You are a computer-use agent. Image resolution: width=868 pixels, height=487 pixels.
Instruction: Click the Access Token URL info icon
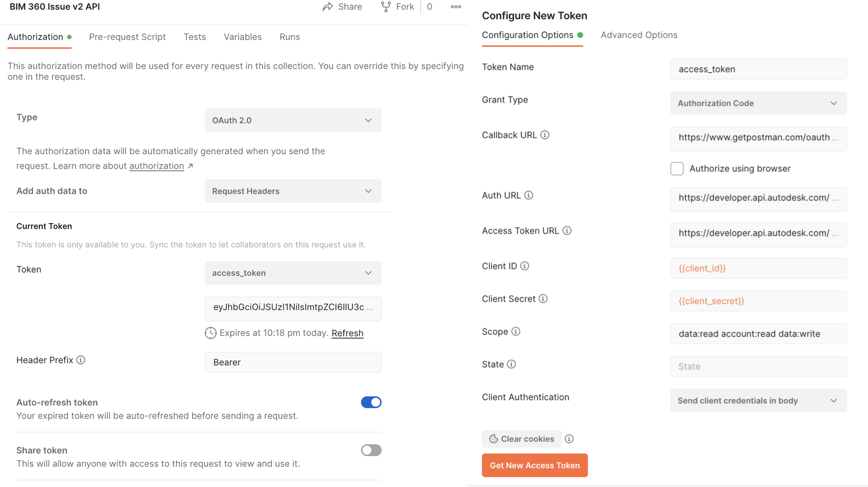click(567, 231)
